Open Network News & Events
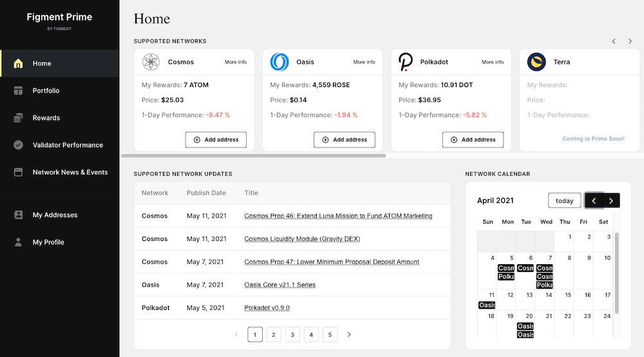 coord(59,172)
